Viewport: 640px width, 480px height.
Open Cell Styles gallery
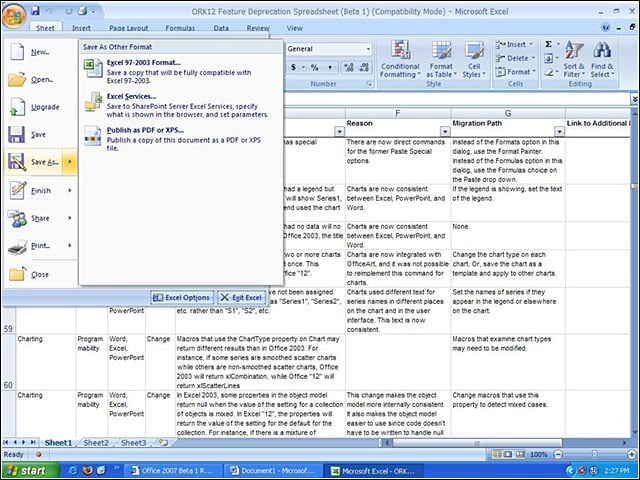pos(474,59)
